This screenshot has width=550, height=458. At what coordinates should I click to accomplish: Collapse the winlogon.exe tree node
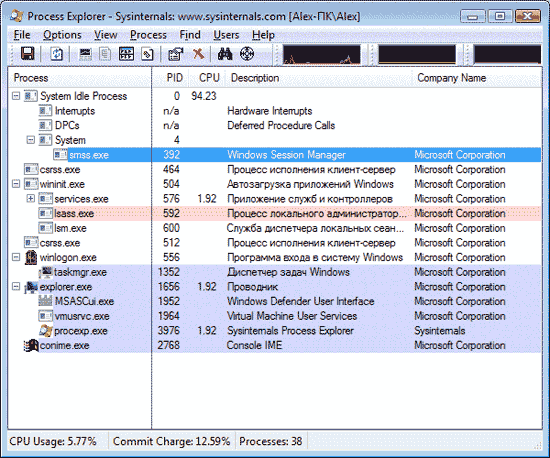pyautogui.click(x=16, y=257)
